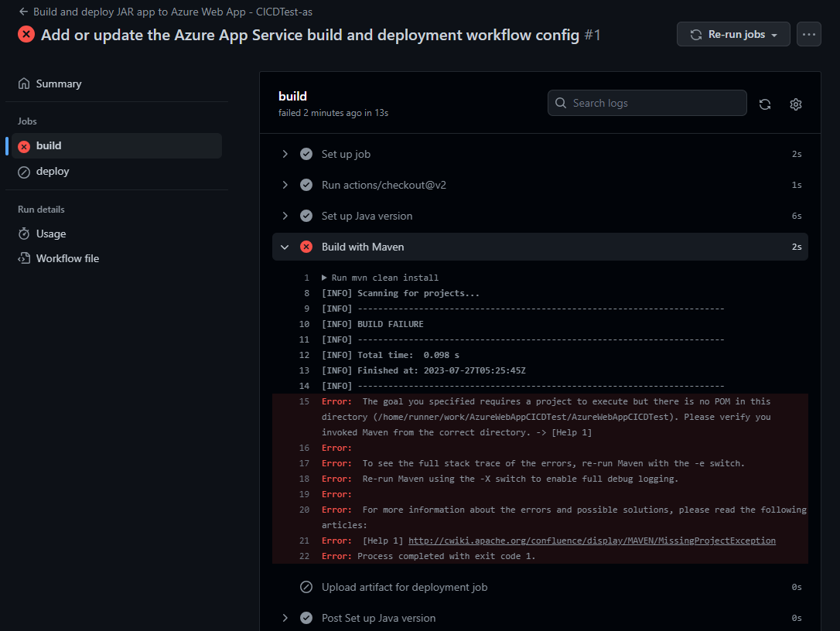This screenshot has width=840, height=631.
Task: Click the red failed status icon beside run title
Action: pos(26,34)
